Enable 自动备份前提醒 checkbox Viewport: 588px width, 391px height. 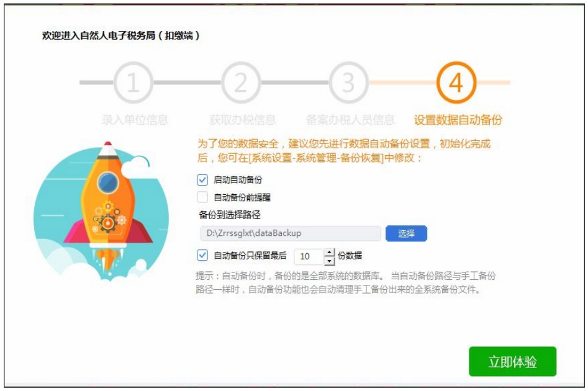202,197
